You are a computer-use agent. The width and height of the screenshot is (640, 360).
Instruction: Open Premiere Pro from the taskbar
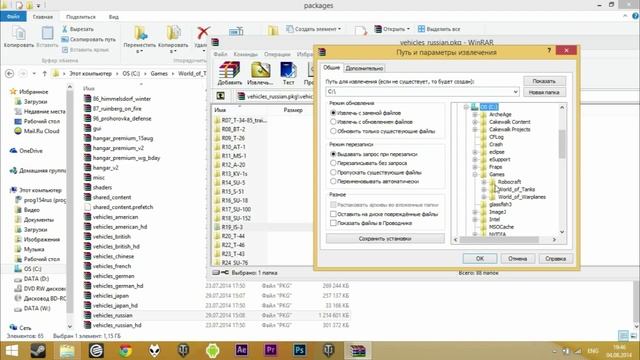pyautogui.click(x=270, y=350)
